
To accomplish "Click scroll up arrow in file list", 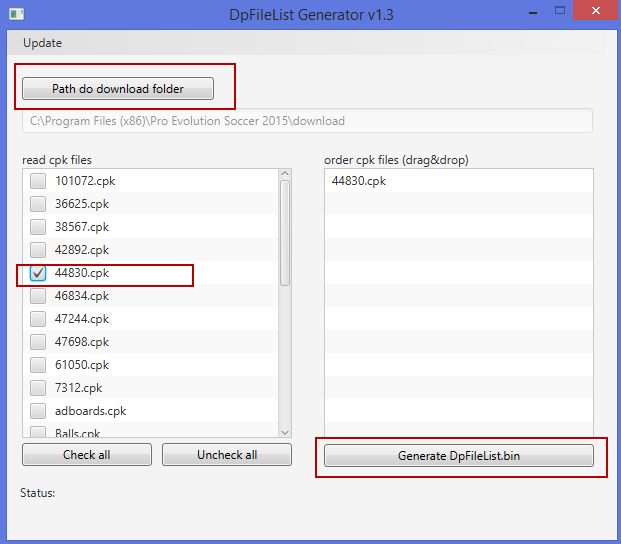I will 285,175.
